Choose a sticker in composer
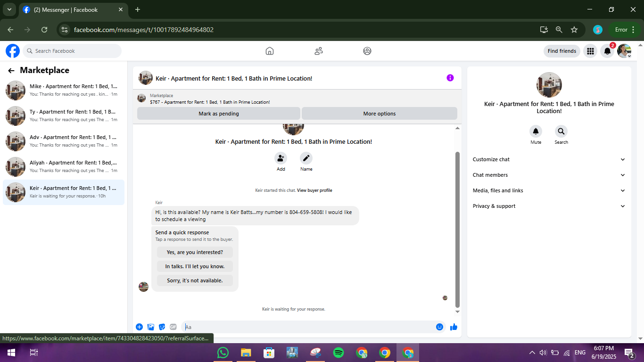Viewport: 644px width, 362px height. click(162, 327)
